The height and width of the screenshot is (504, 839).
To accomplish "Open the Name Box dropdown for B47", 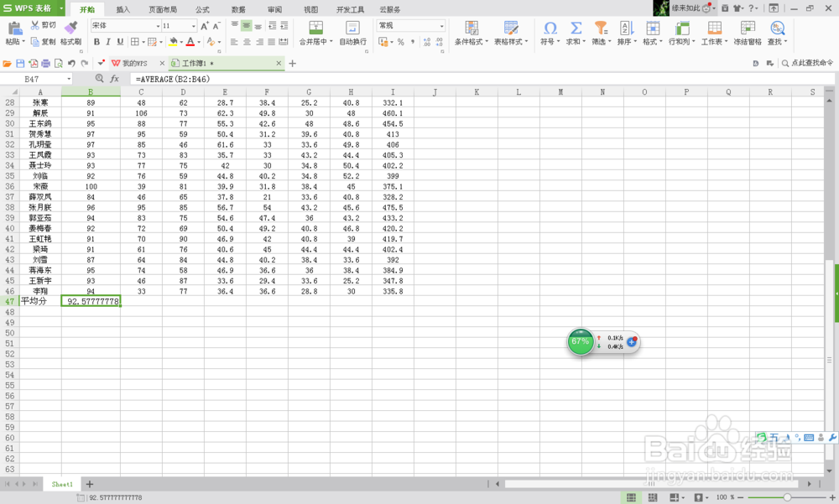I will pyautogui.click(x=69, y=79).
